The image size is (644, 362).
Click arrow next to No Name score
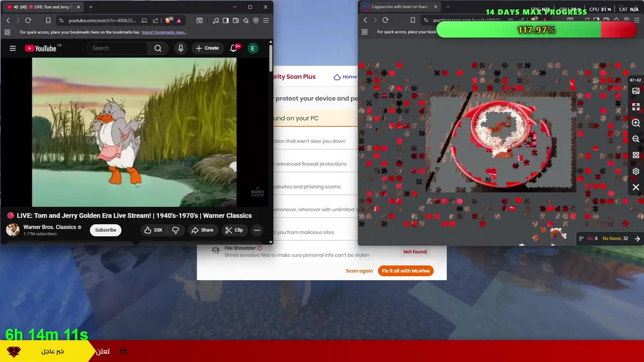click(637, 239)
